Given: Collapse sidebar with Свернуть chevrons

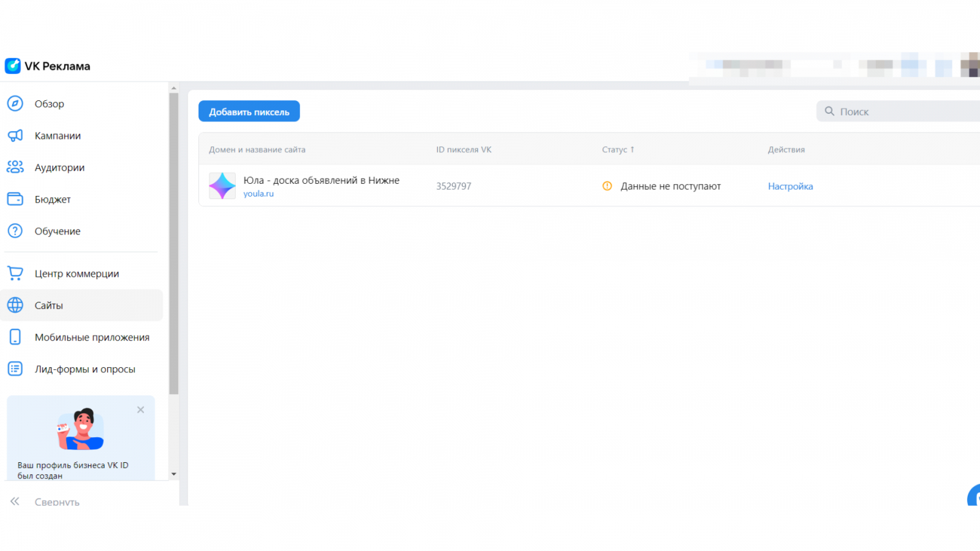Looking at the screenshot, I should 15,501.
